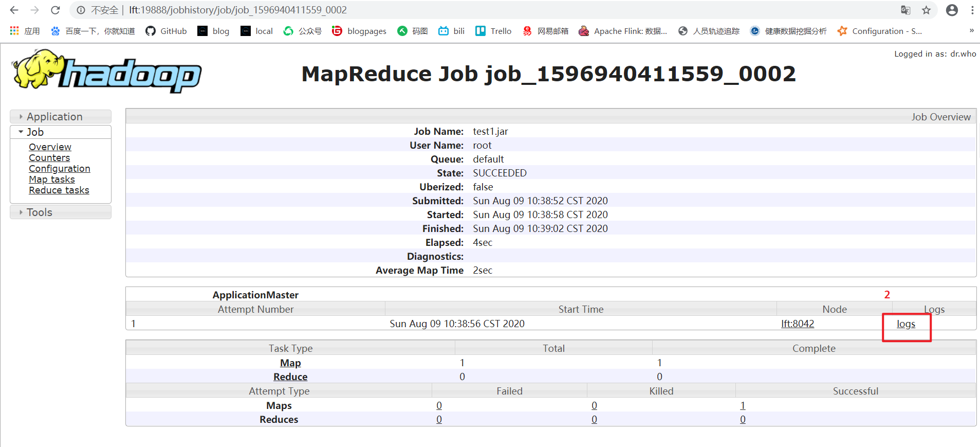
Task: Show more bookmarks with the chevron
Action: coord(971,31)
